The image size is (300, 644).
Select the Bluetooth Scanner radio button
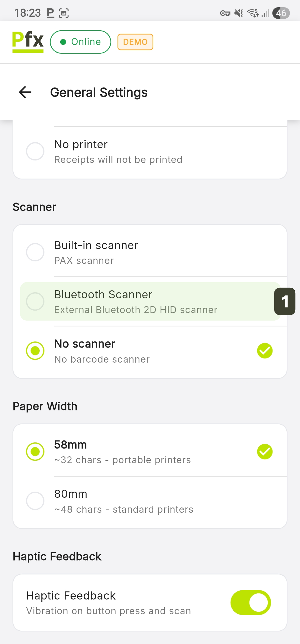35,301
